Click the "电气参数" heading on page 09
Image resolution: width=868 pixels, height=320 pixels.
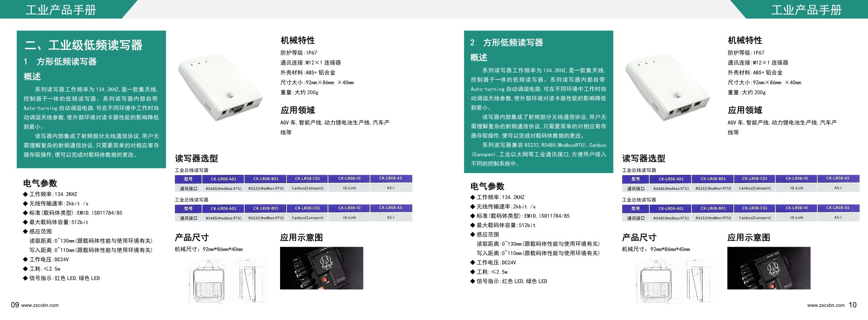[40, 183]
